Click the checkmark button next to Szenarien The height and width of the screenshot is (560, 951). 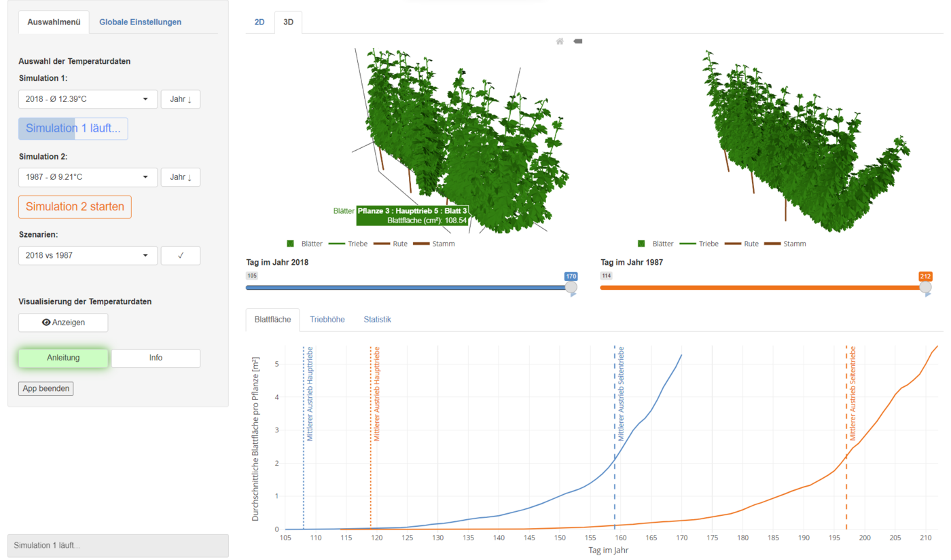tap(181, 256)
